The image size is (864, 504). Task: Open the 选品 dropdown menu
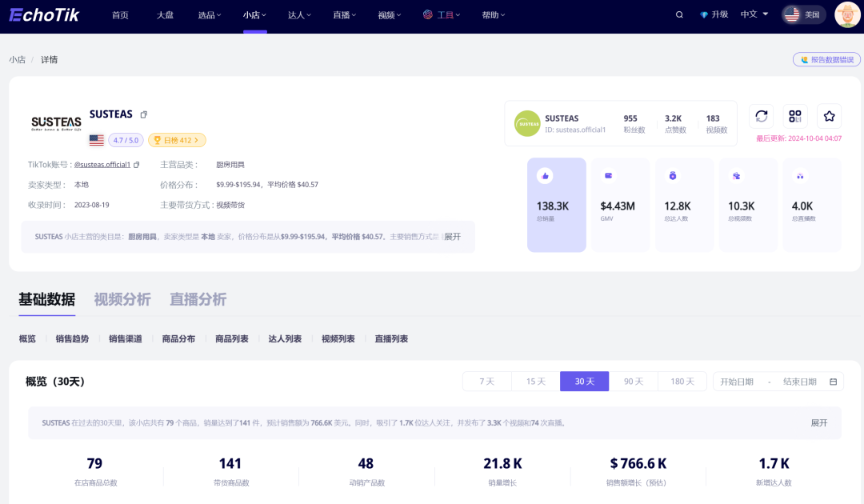tap(210, 15)
